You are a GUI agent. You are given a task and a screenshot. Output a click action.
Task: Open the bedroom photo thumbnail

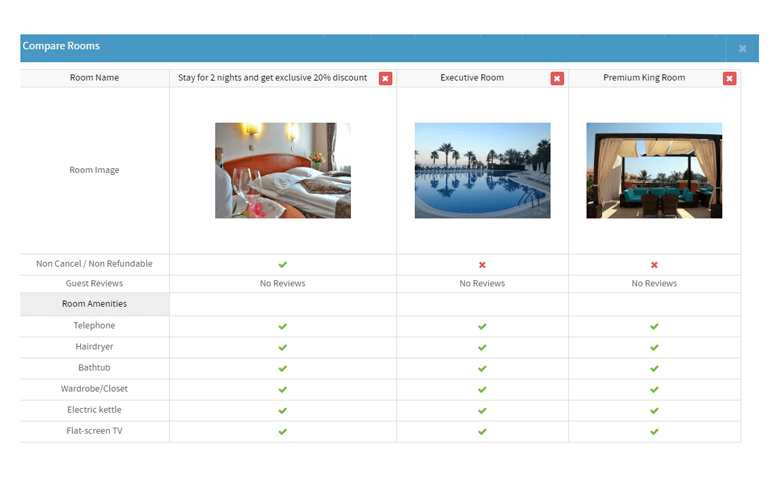[283, 170]
